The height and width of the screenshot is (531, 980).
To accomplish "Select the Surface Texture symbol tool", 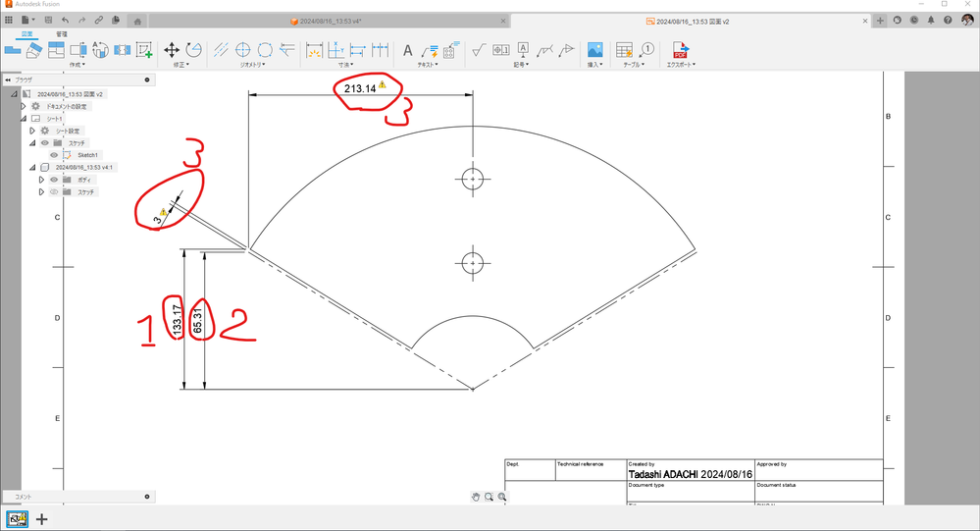I will (478, 50).
